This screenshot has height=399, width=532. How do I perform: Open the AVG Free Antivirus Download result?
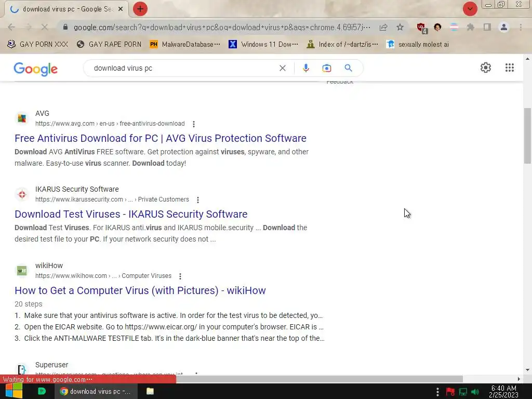[161, 138]
